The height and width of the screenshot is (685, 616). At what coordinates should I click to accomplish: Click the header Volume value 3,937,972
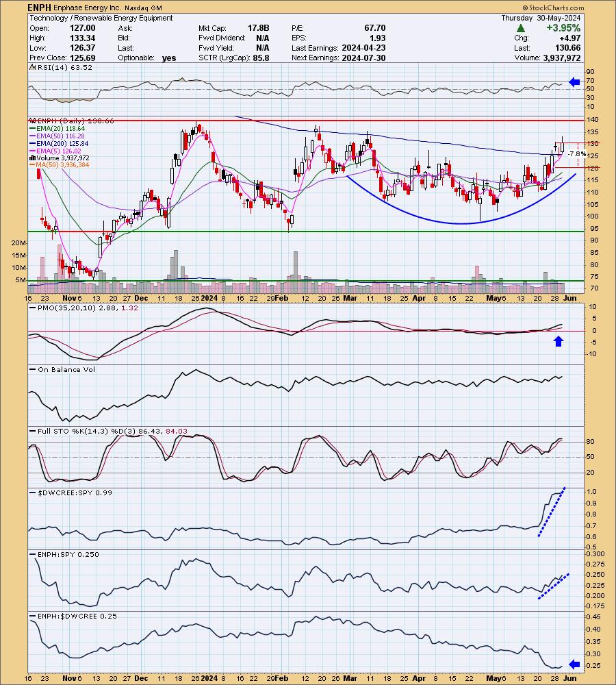point(562,58)
